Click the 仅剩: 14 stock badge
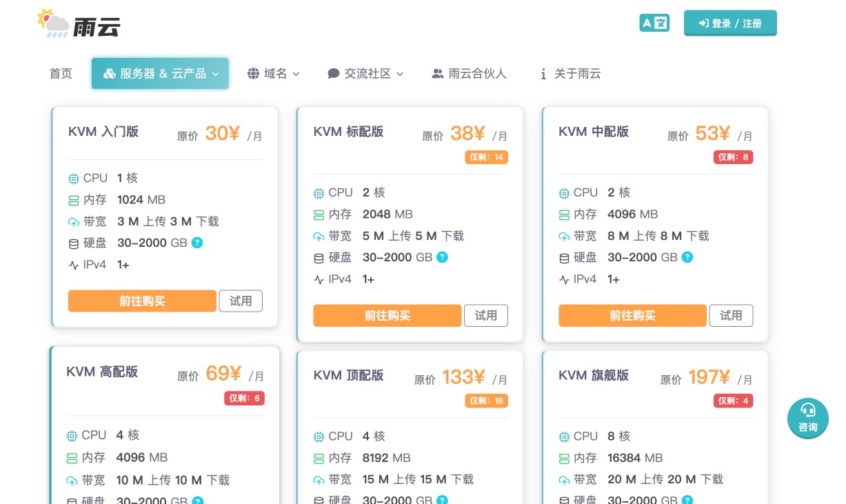Image resolution: width=846 pixels, height=504 pixels. pos(486,157)
